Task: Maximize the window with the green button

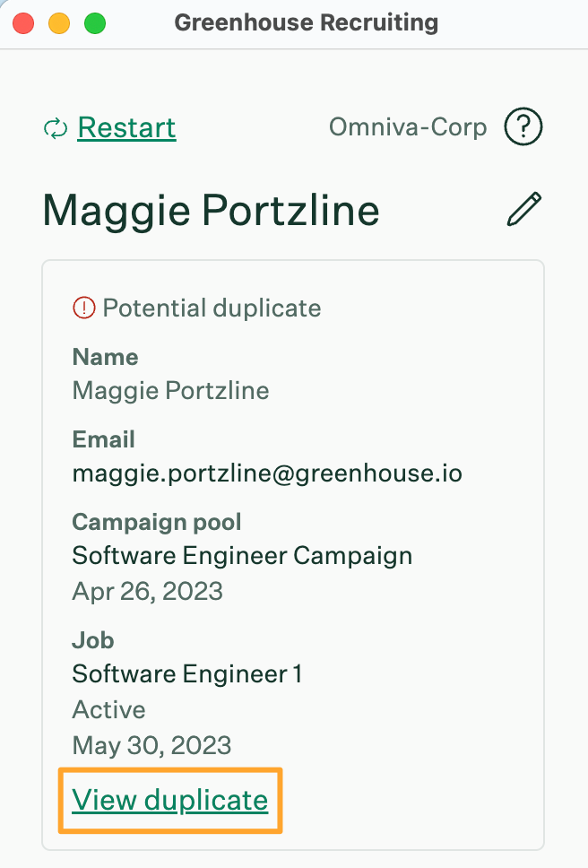Action: tap(95, 23)
